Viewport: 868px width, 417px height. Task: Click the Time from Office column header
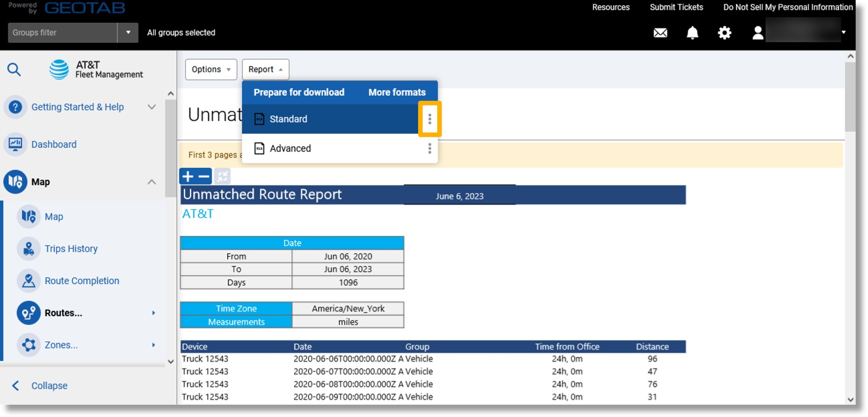coord(567,346)
